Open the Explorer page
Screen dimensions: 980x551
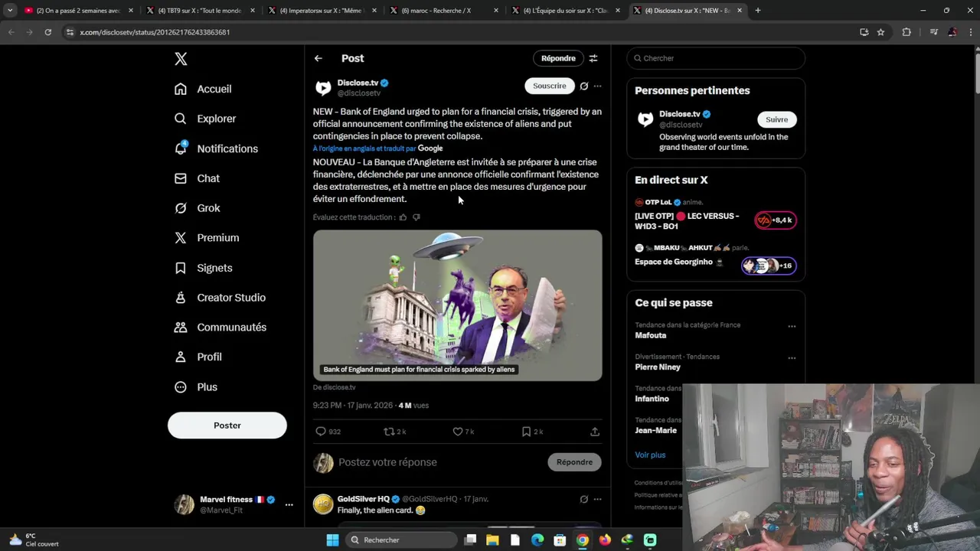[x=205, y=119]
